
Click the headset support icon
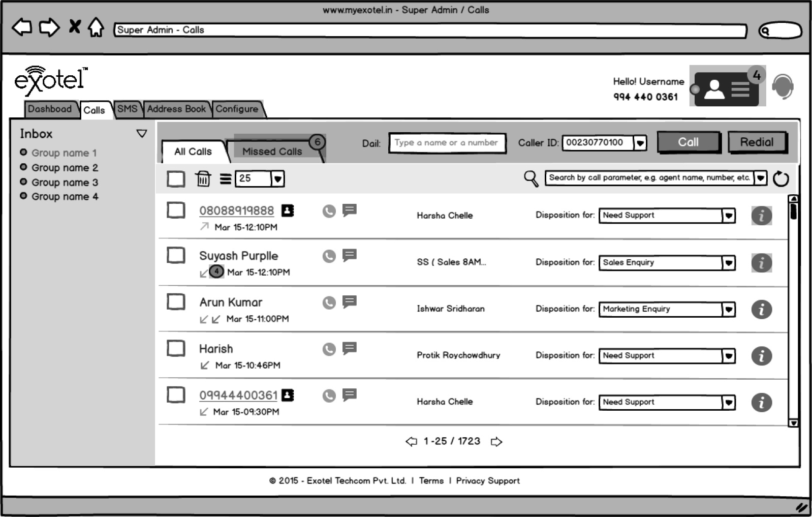783,87
